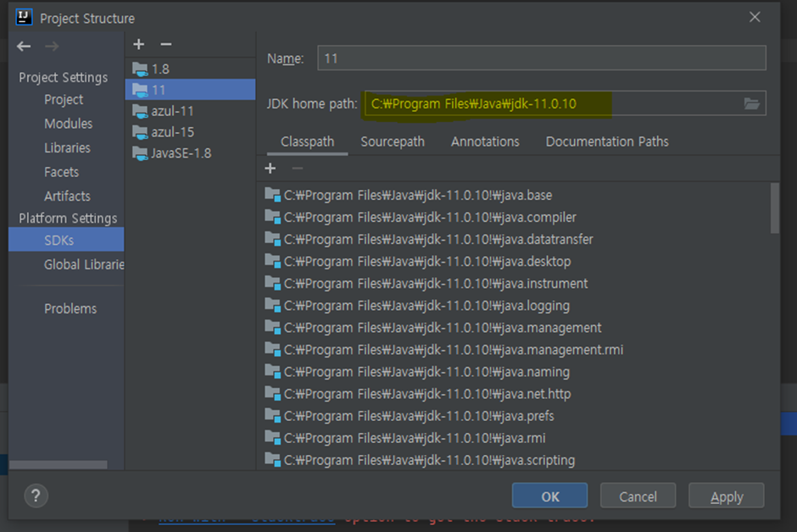Switch to the Classpath tab
The image size is (797, 532).
coord(307,141)
